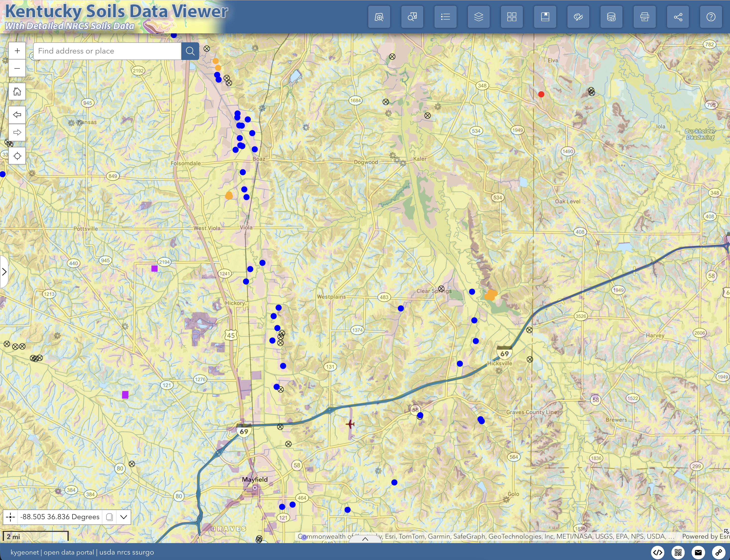The image size is (730, 560).
Task: Open the Share map widget
Action: tap(678, 17)
